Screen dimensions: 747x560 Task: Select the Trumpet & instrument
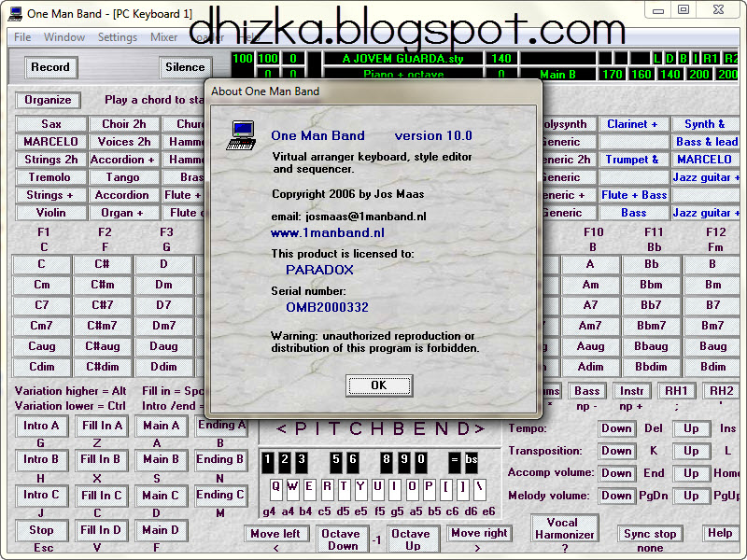(634, 160)
